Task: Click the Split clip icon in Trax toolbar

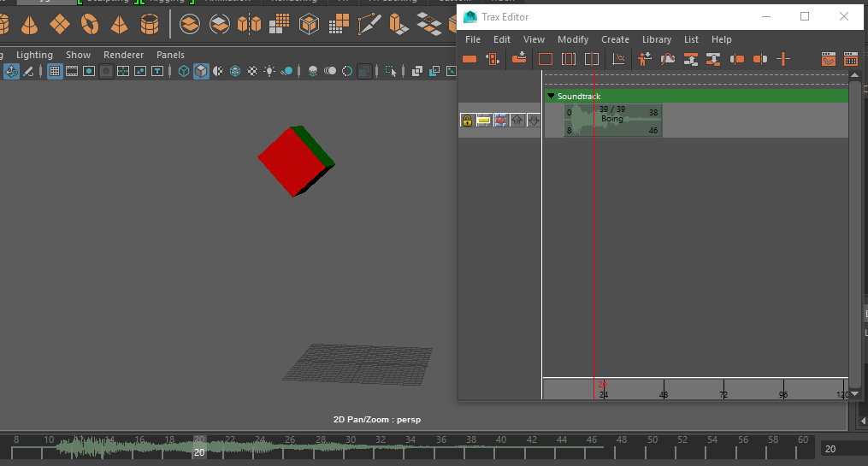Action: [782, 59]
